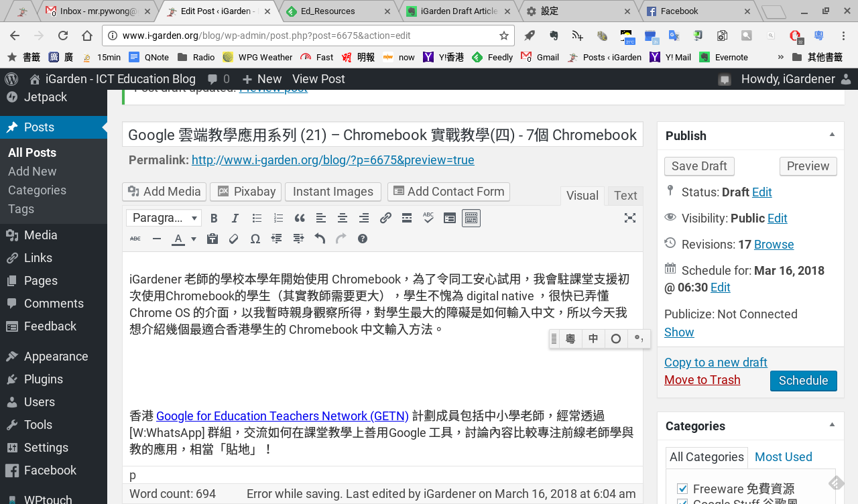Open the text color dropdown arrow
Viewport: 858px width, 504px height.
tap(194, 239)
